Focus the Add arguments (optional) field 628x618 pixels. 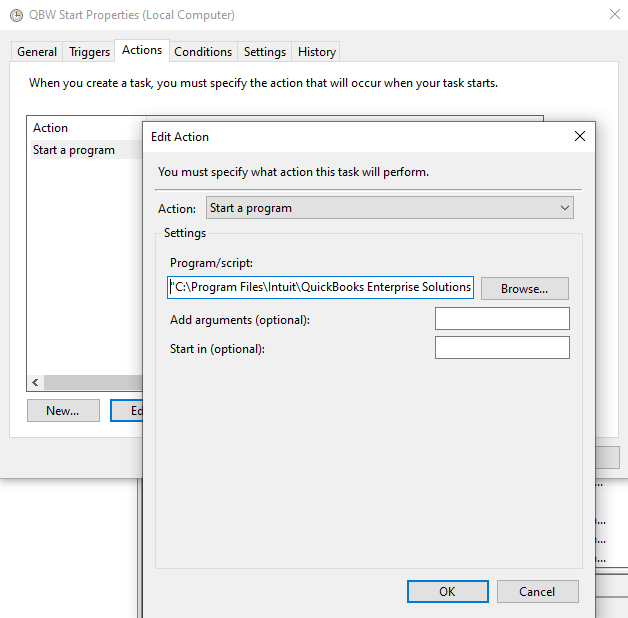pyautogui.click(x=502, y=319)
